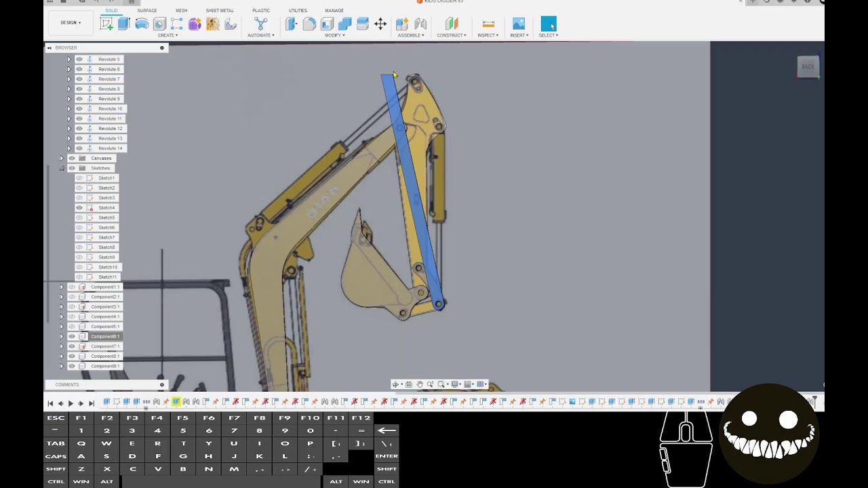Toggle visibility of Sketch4
This screenshot has height=488, width=868.
tap(79, 208)
